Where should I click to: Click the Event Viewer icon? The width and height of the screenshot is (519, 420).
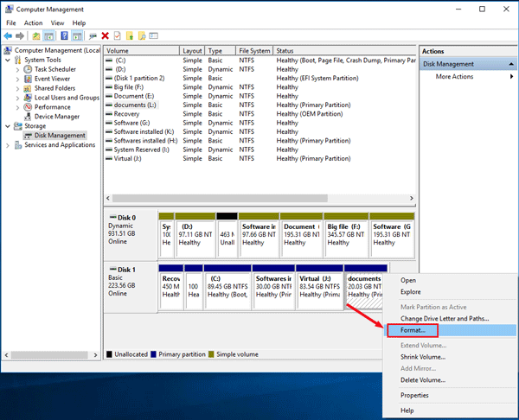(x=28, y=79)
